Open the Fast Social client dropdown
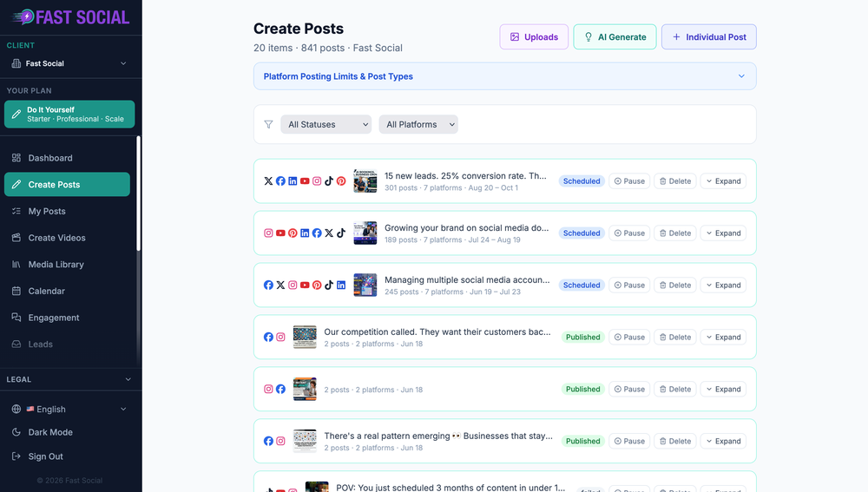Screen dimensions: 868x492 69,63
